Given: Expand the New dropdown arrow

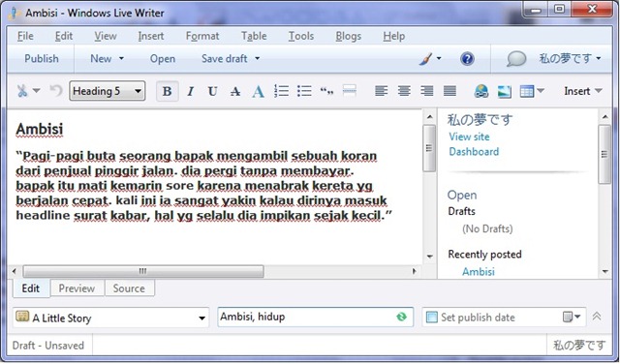Looking at the screenshot, I should [x=121, y=58].
